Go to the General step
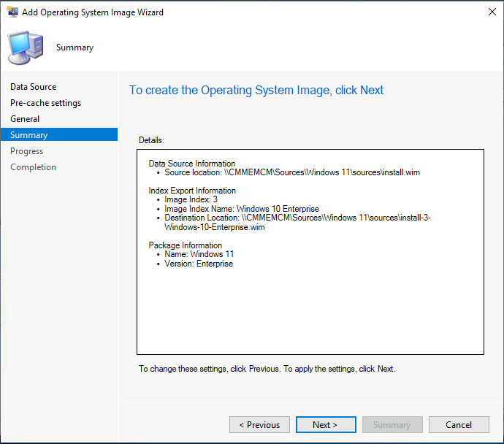Screen dimensions: 504x444 tap(25, 119)
